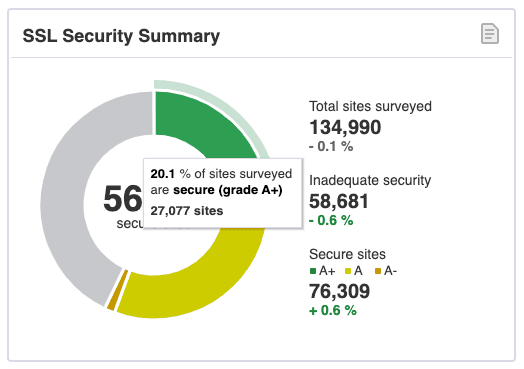Click the 27,077 sites tooltip text
This screenshot has height=369, width=524.
pyautogui.click(x=186, y=211)
